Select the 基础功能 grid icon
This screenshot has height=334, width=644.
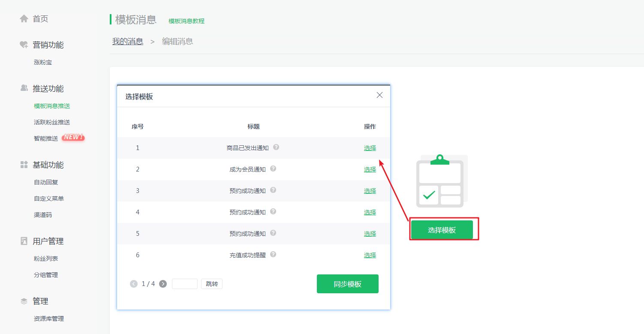pyautogui.click(x=24, y=165)
